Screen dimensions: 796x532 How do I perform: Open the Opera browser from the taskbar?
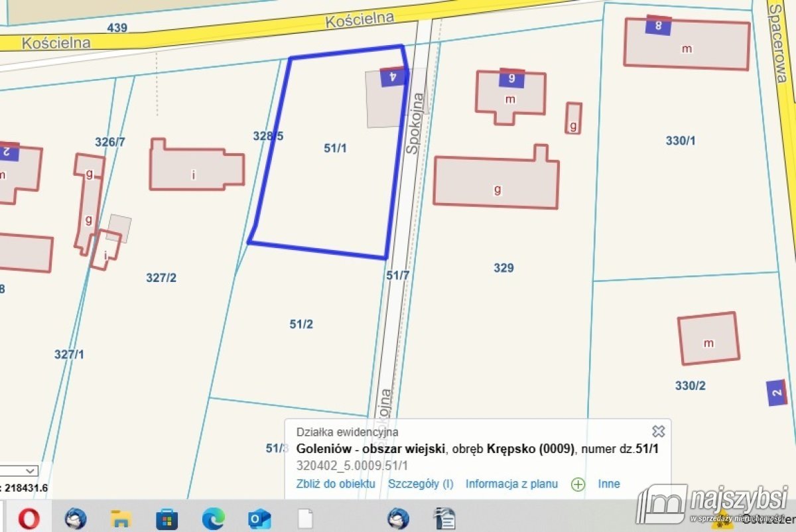[29, 517]
